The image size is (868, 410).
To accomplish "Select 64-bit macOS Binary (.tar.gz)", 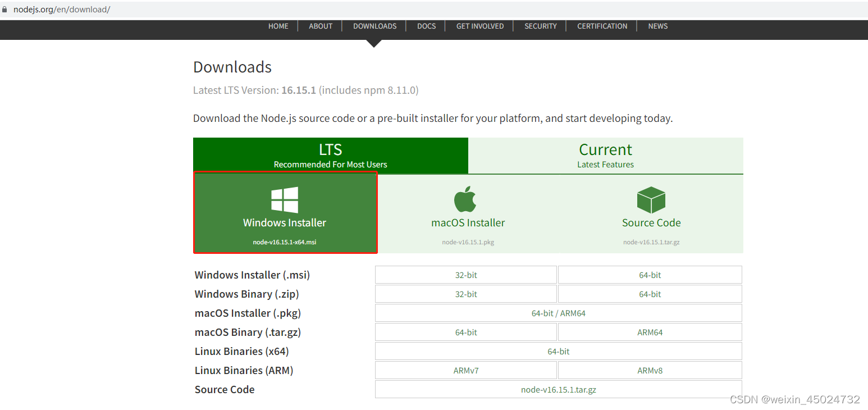I will [466, 332].
